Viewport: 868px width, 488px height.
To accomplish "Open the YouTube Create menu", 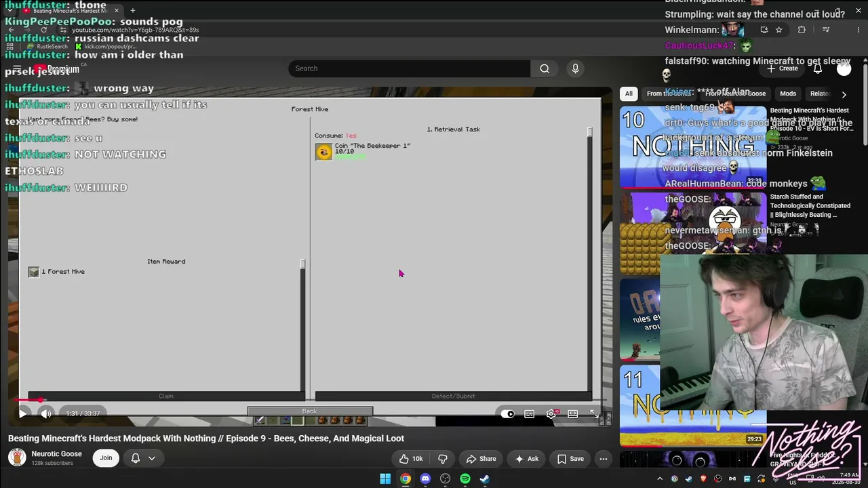I will click(x=783, y=68).
